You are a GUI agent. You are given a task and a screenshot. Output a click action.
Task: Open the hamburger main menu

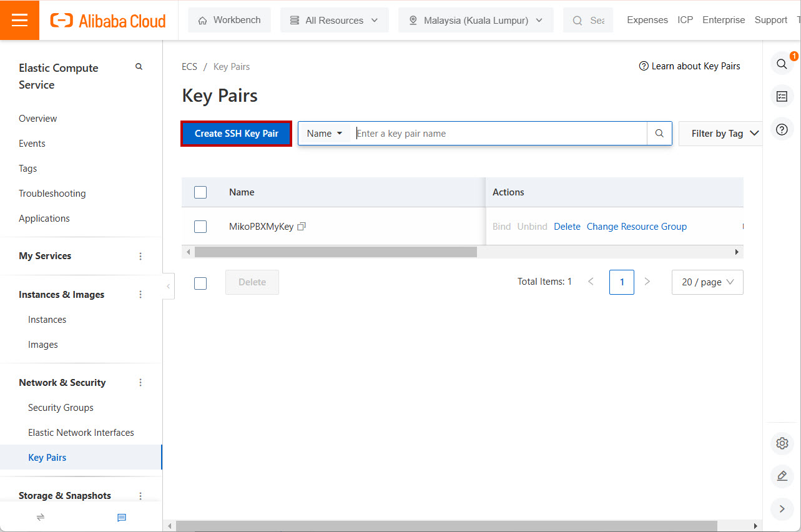pos(19,20)
